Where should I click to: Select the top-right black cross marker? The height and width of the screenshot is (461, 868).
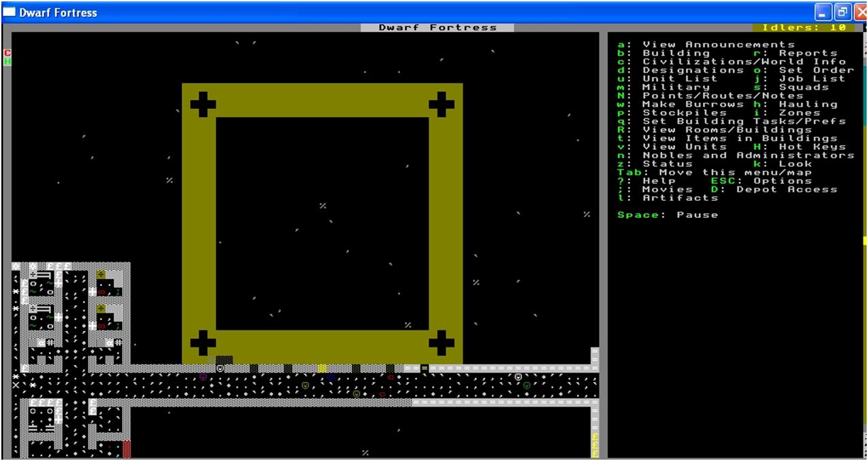click(x=441, y=104)
